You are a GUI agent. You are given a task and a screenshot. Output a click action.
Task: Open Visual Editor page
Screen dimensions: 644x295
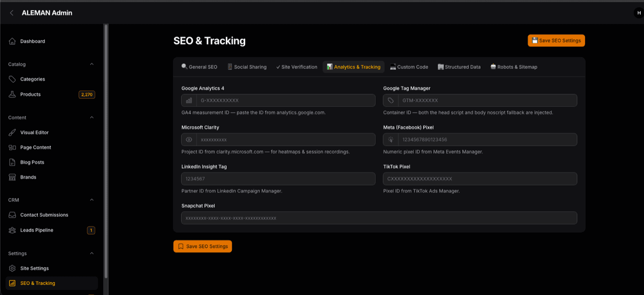tap(52, 132)
